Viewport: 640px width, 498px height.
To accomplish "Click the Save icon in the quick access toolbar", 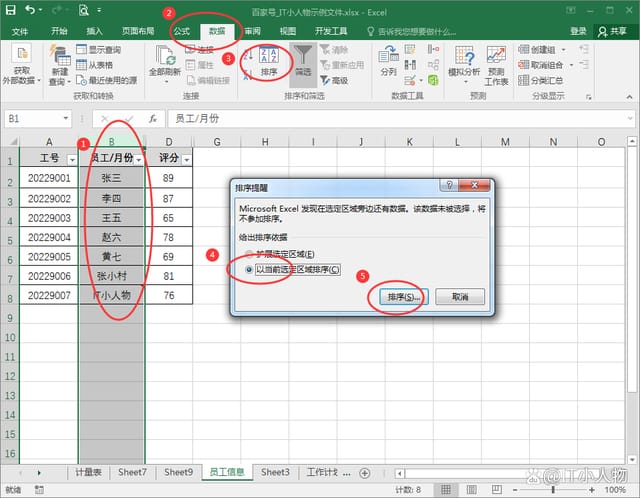I will (11, 10).
